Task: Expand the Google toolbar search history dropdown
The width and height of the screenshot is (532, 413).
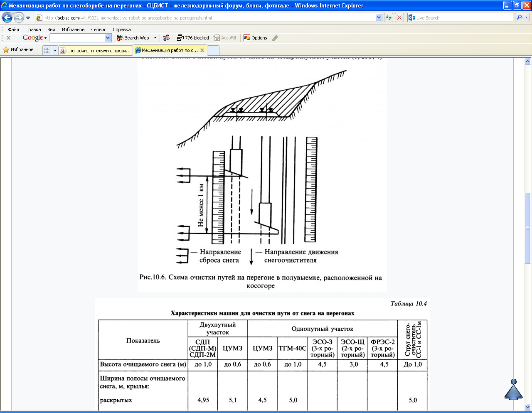Action: (x=108, y=38)
